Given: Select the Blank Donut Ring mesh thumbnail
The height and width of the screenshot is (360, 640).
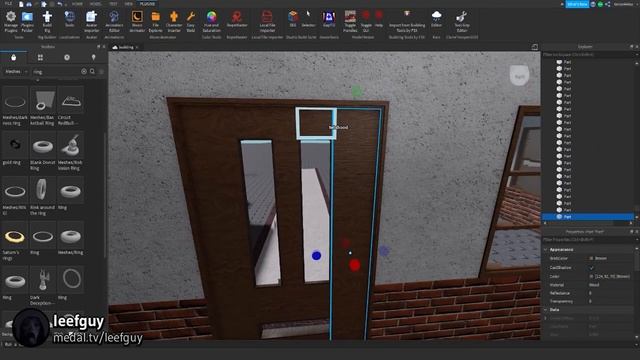Looking at the screenshot, I should click(x=42, y=145).
